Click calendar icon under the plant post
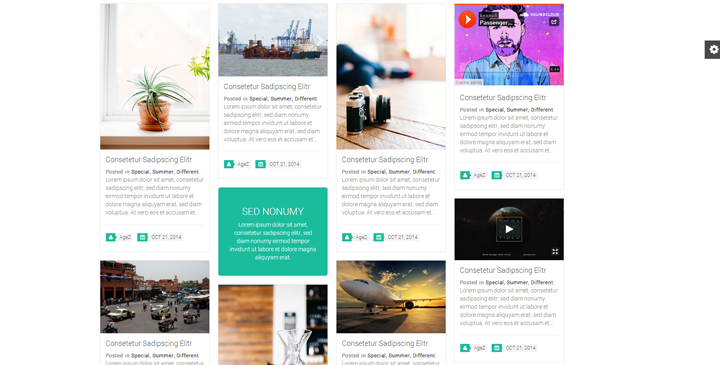Screen dimensions: 720x365 point(142,237)
